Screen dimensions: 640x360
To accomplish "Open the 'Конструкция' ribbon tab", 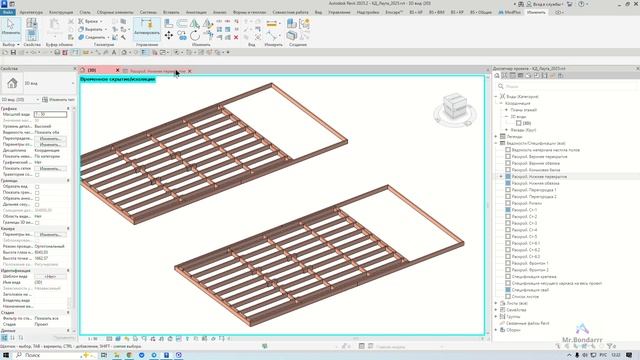I will tap(61, 12).
